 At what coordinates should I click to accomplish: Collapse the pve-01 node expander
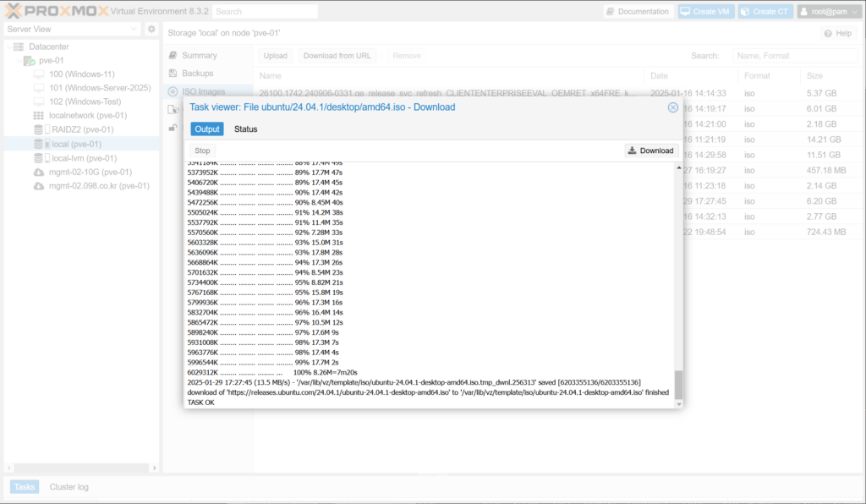[x=18, y=61]
